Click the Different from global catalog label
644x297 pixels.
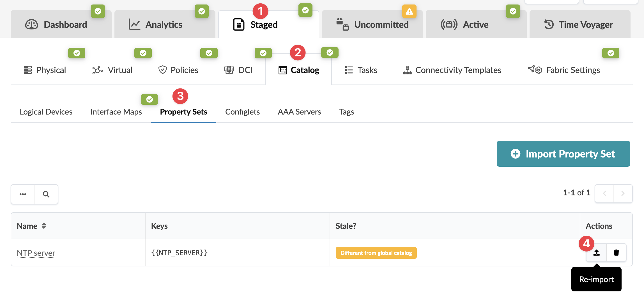376,253
